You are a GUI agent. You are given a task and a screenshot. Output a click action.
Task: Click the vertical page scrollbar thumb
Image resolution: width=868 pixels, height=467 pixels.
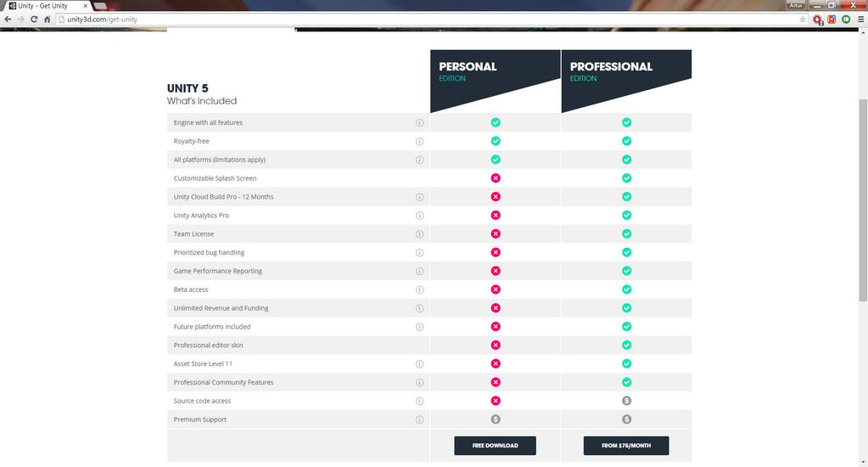(x=863, y=200)
